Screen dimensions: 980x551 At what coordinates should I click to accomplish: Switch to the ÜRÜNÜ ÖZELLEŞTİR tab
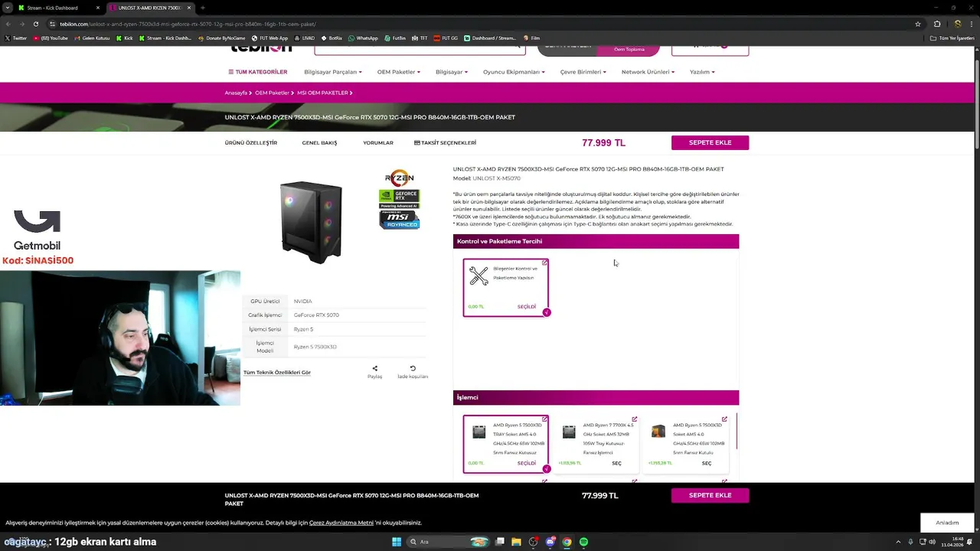(x=251, y=143)
